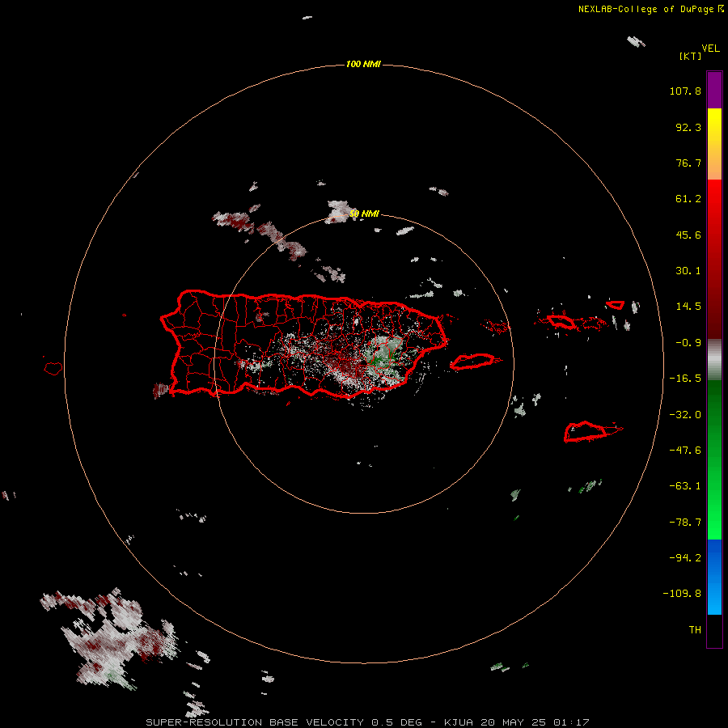Click the 61.2 legend value
The image size is (728, 728).
point(688,199)
